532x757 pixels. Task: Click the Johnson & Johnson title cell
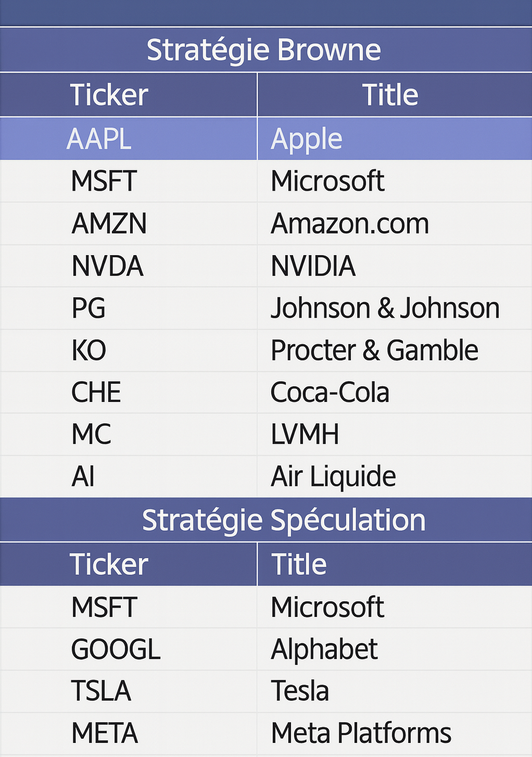(385, 308)
